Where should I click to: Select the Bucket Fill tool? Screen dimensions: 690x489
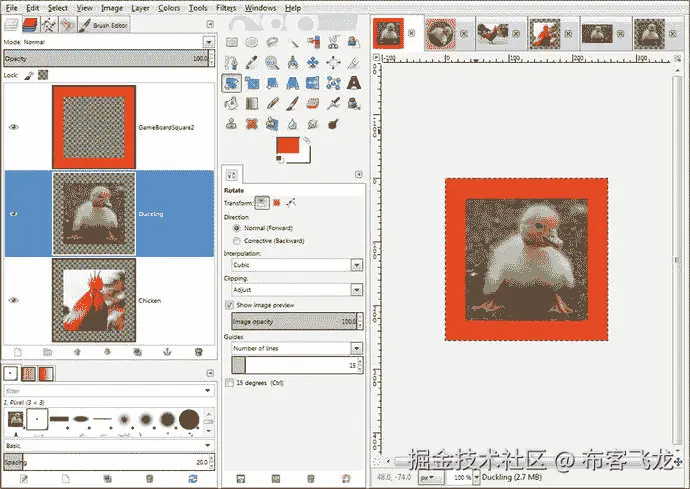pos(231,104)
